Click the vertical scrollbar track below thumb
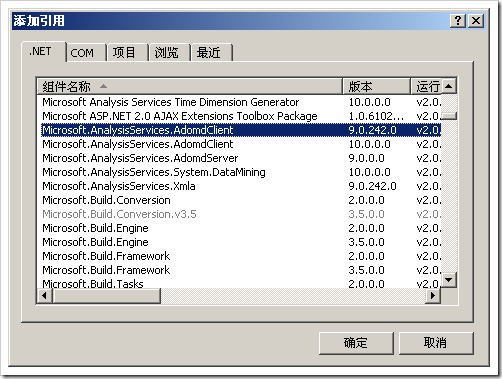 [449, 196]
